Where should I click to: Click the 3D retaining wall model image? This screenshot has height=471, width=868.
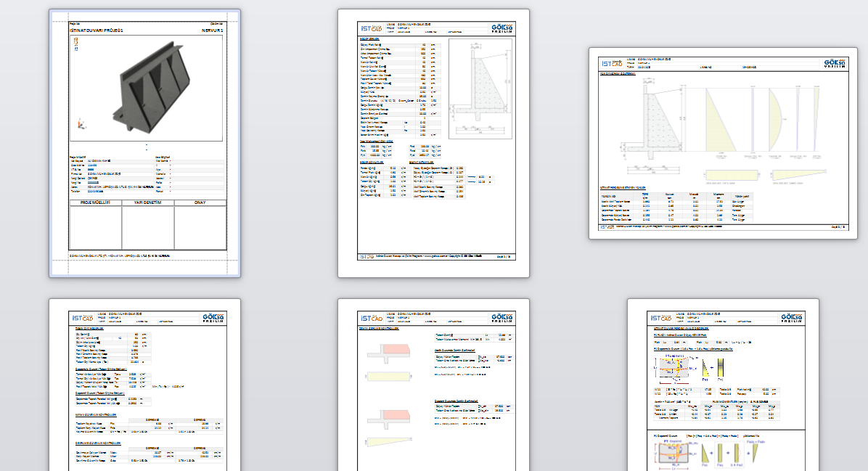tap(153, 86)
